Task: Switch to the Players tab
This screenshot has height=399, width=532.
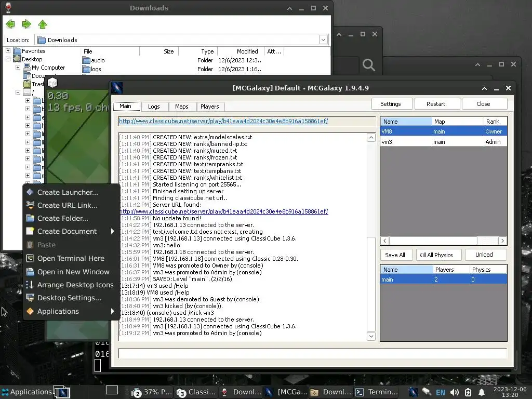Action: pos(210,107)
